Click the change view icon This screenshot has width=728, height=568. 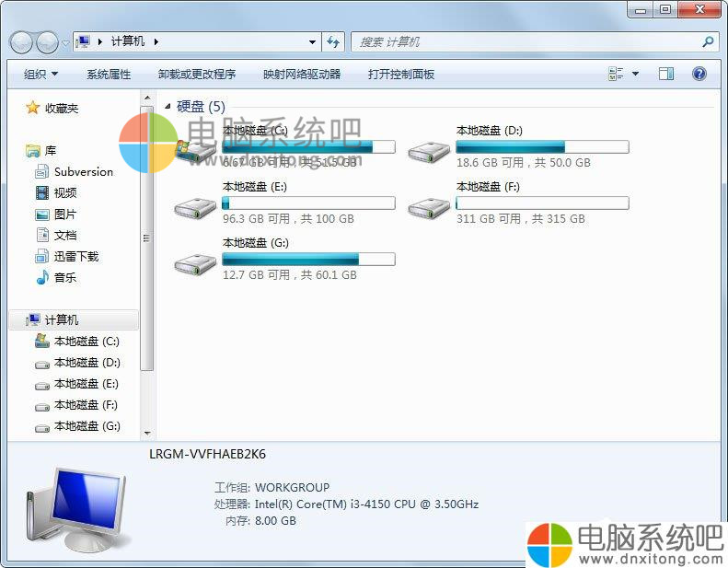pos(616,74)
